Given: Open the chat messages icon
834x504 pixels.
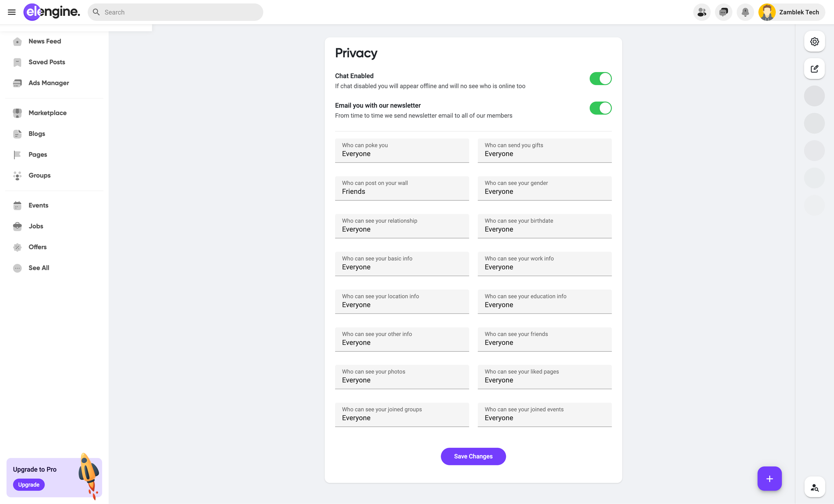Looking at the screenshot, I should [724, 12].
